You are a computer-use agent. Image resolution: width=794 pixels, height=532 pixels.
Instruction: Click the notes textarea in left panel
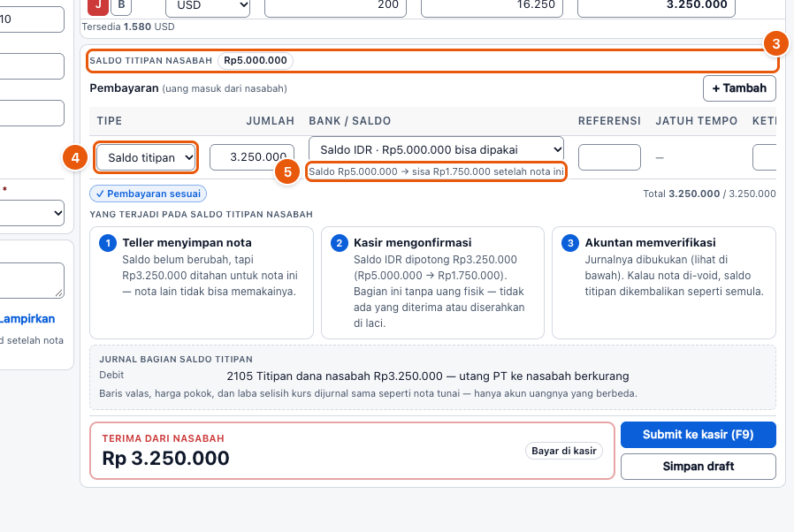[32, 280]
